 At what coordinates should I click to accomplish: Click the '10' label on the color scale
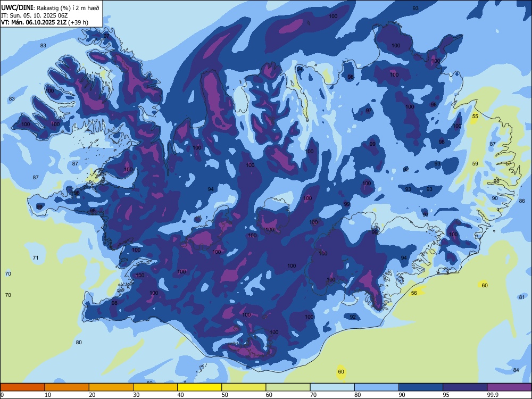pyautogui.click(x=48, y=395)
